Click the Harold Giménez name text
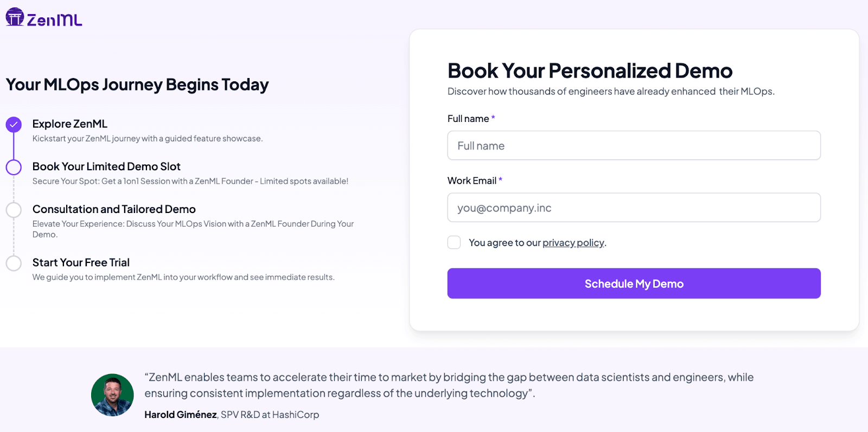This screenshot has width=868, height=432. 181,415
